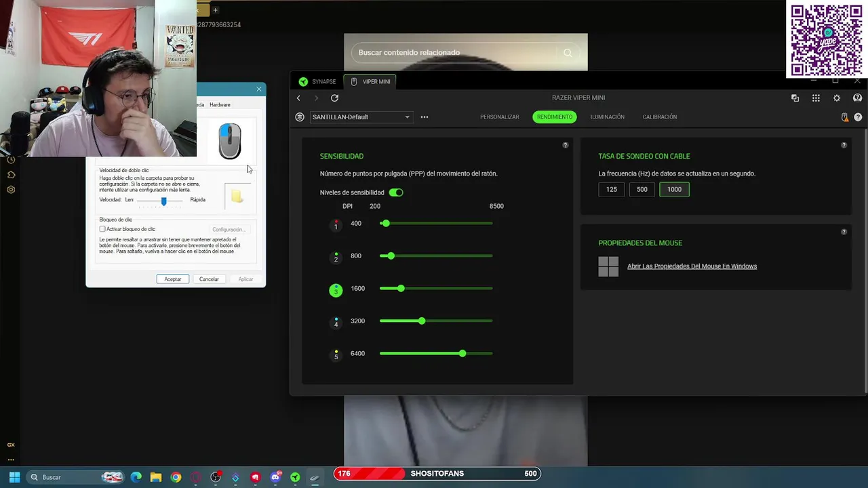Viewport: 868px width, 488px height.
Task: Open help icon beside the mouse alert
Action: pos(858,117)
